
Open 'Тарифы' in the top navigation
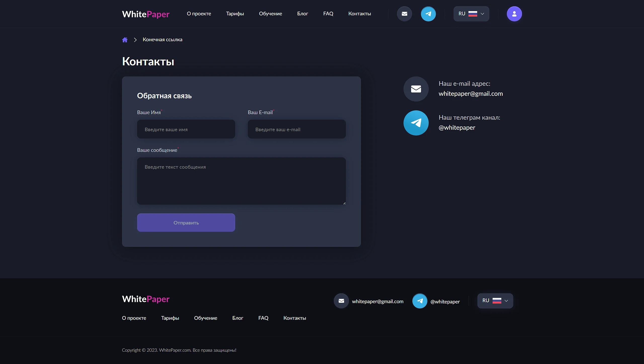pos(235,14)
